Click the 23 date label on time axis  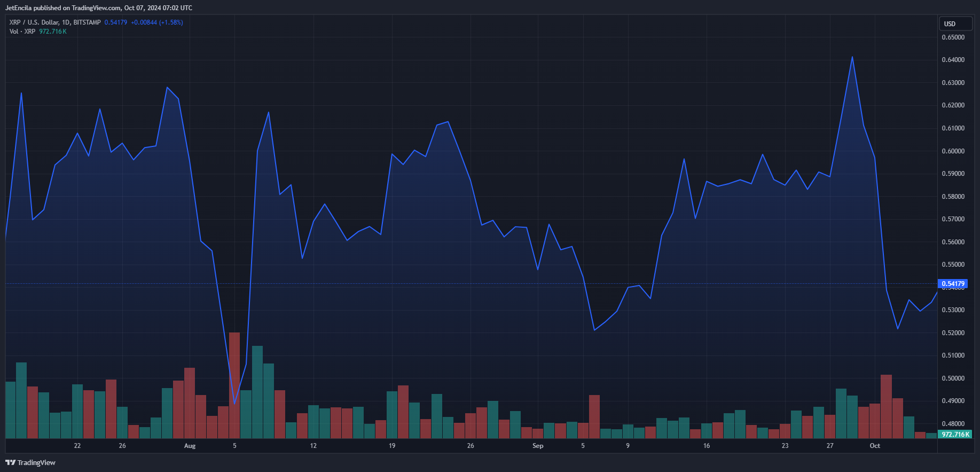click(x=785, y=446)
